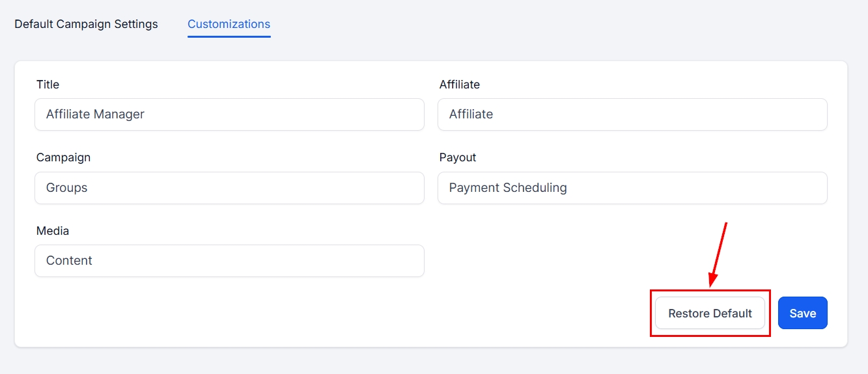Screen dimensions: 868x374
Task: Click empty gray area right of the tabs
Action: click(553, 24)
